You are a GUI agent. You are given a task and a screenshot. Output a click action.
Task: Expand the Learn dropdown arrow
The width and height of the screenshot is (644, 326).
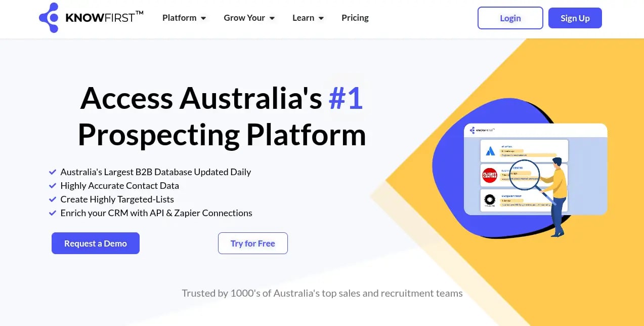tap(321, 18)
